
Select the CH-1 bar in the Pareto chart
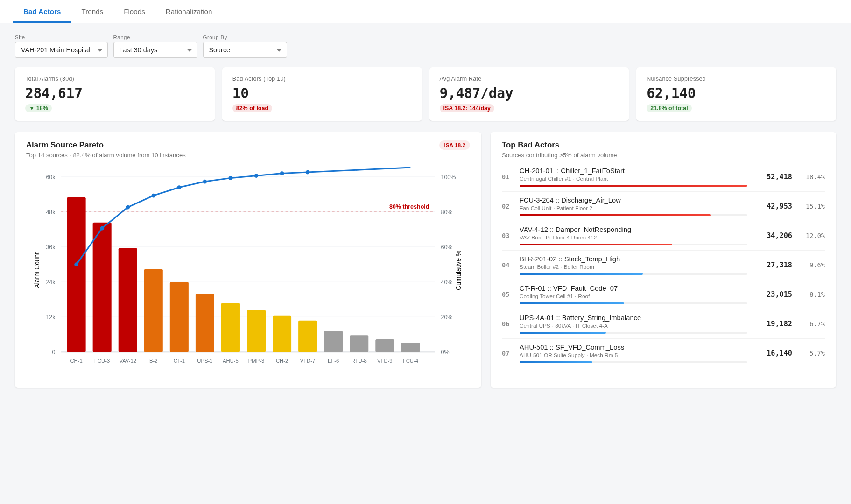[76, 274]
